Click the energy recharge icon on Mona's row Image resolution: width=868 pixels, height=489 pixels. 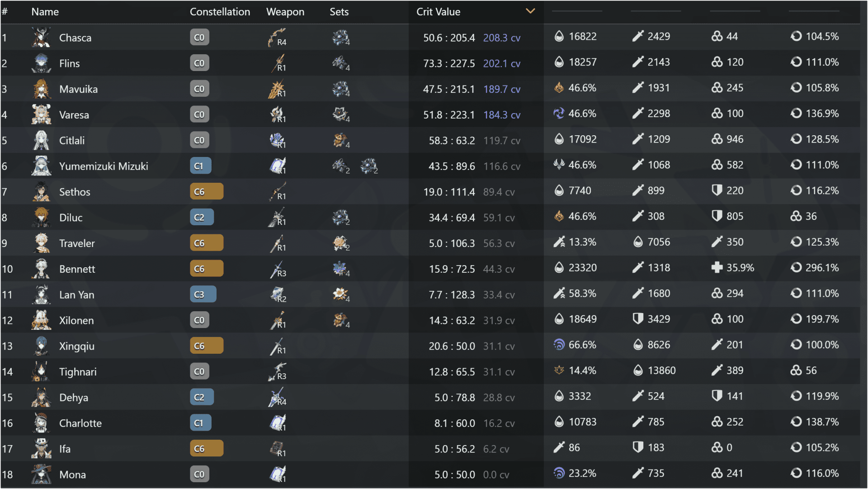tap(797, 473)
